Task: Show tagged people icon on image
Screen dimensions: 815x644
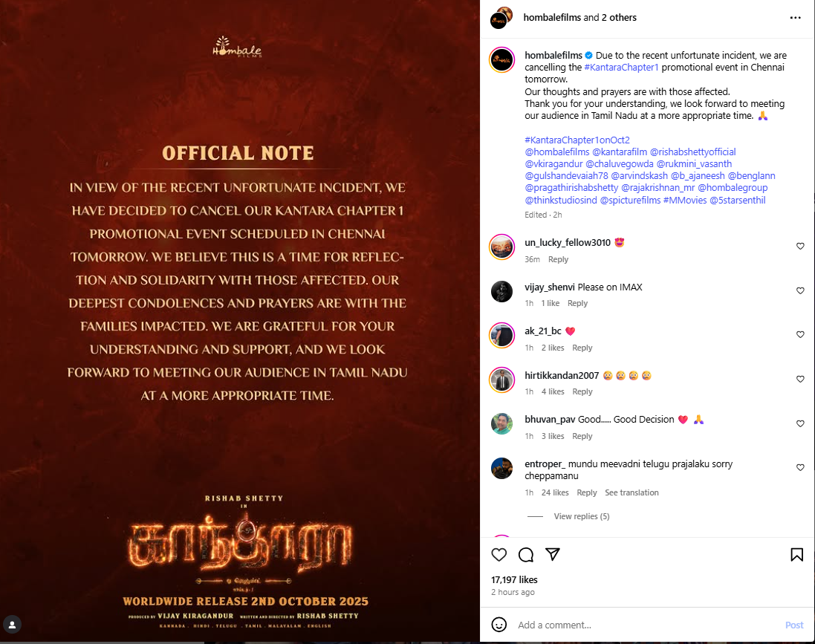Action: [13, 624]
